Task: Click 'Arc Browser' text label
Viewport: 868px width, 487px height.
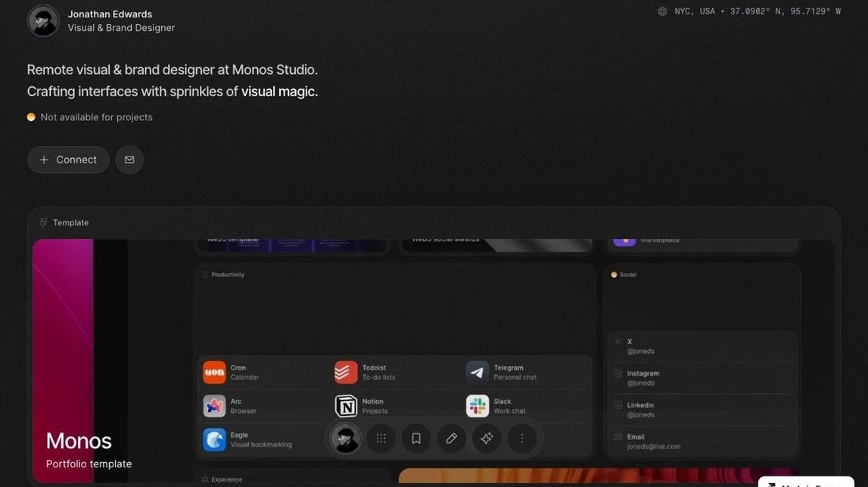Action: pos(243,406)
